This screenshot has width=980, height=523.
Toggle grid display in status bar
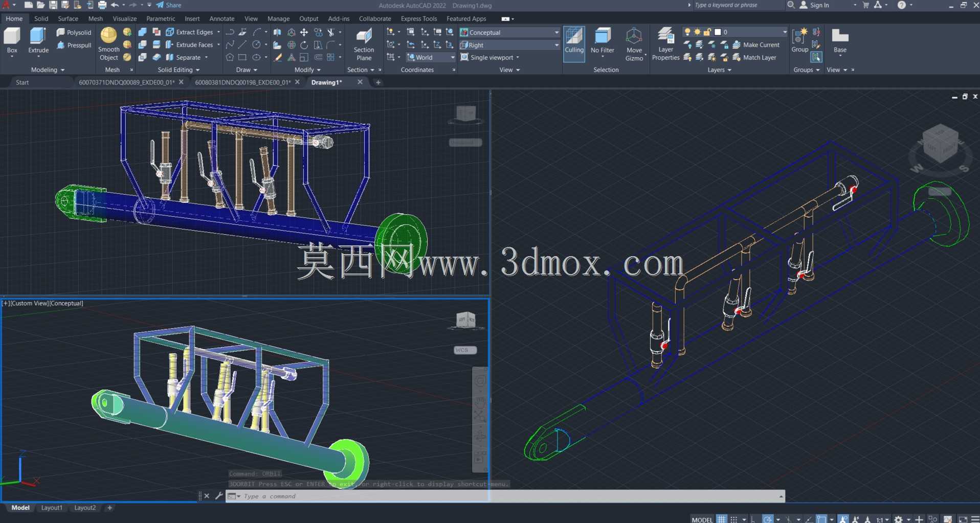coord(721,519)
